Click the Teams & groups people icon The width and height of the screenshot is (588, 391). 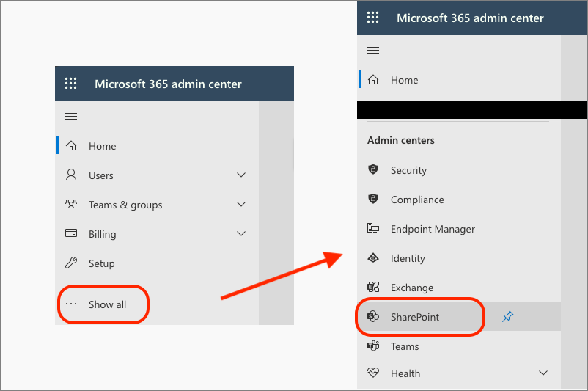pyautogui.click(x=71, y=204)
